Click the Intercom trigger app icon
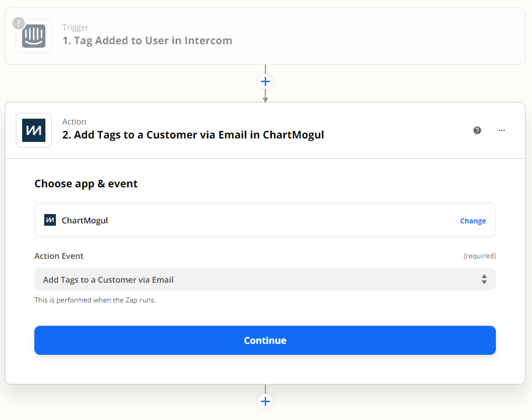The width and height of the screenshot is (532, 420). 34,36
